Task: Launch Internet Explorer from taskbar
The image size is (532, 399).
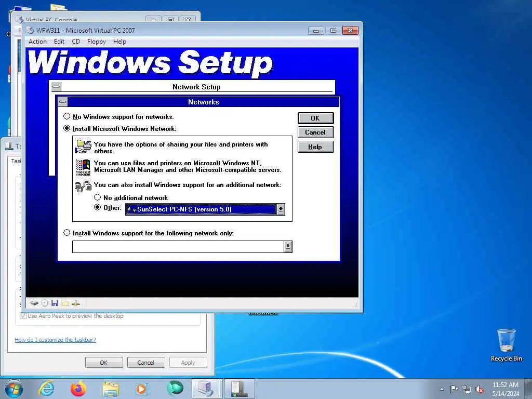Action: (x=46, y=389)
